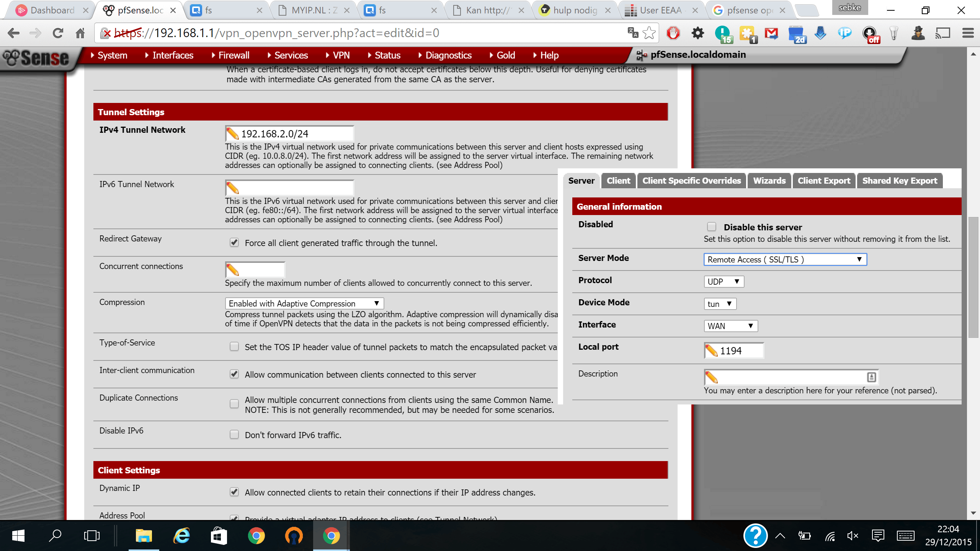This screenshot has height=551, width=980.
Task: Check Disable this server checkbox
Action: (712, 227)
